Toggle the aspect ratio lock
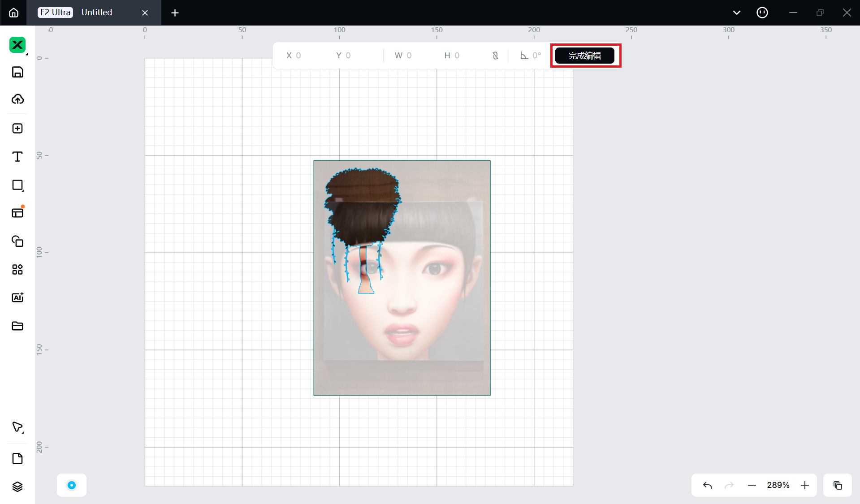Image resolution: width=860 pixels, height=504 pixels. 495,56
